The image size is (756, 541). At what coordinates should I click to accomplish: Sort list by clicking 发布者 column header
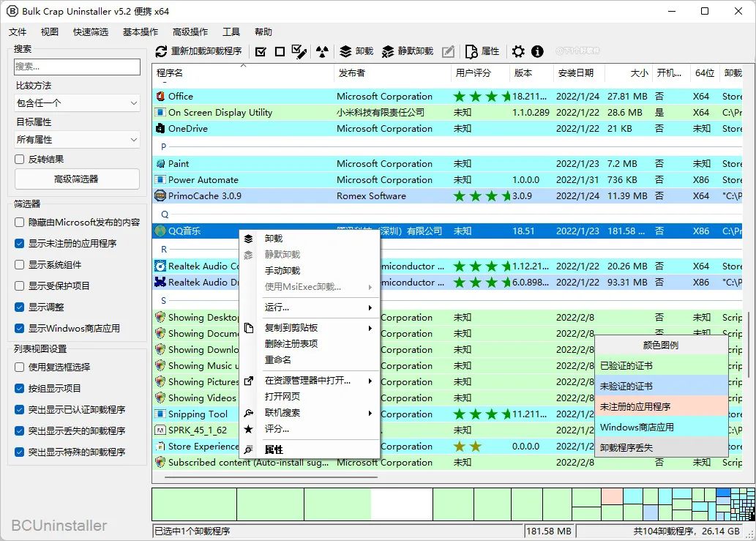click(x=352, y=73)
